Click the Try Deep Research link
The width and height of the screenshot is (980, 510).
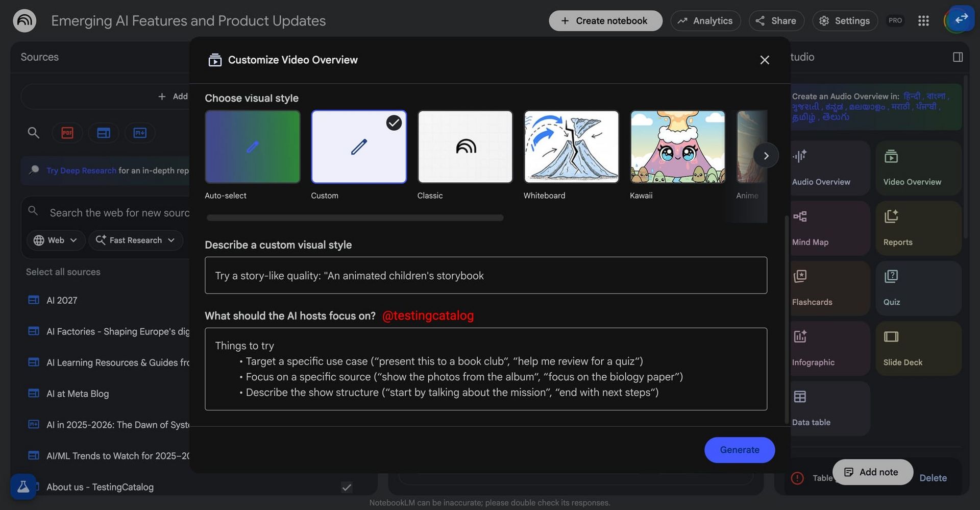tap(81, 171)
